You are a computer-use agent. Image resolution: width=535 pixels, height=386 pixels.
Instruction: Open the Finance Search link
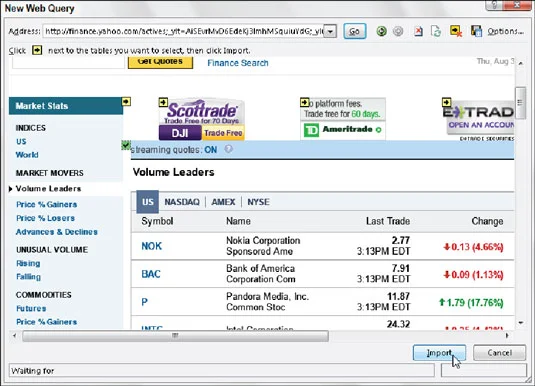point(238,63)
